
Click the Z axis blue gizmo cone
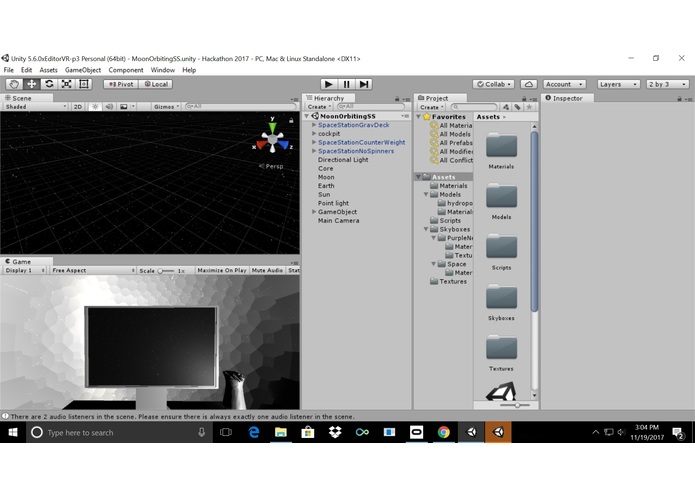coord(283,144)
